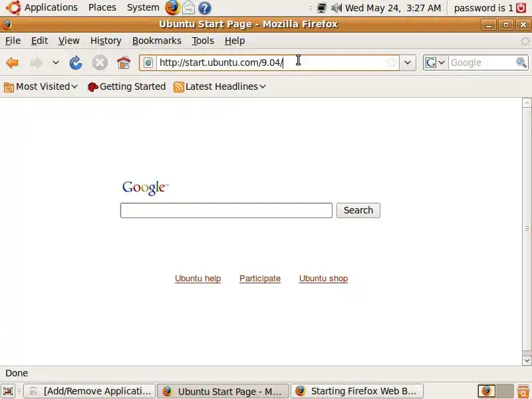Follow the Ubuntu shop link

tap(323, 279)
